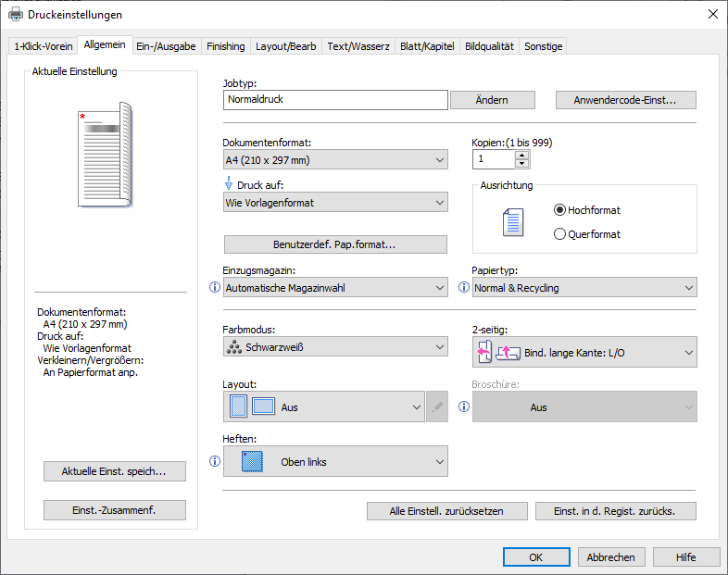Increase copies with up arrow

tap(522, 155)
